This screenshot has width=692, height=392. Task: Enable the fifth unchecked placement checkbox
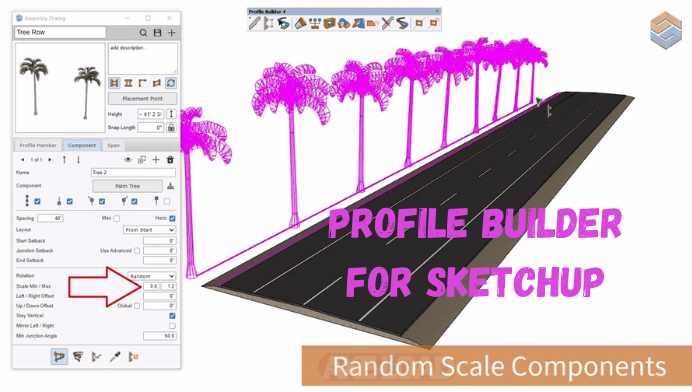[167, 201]
